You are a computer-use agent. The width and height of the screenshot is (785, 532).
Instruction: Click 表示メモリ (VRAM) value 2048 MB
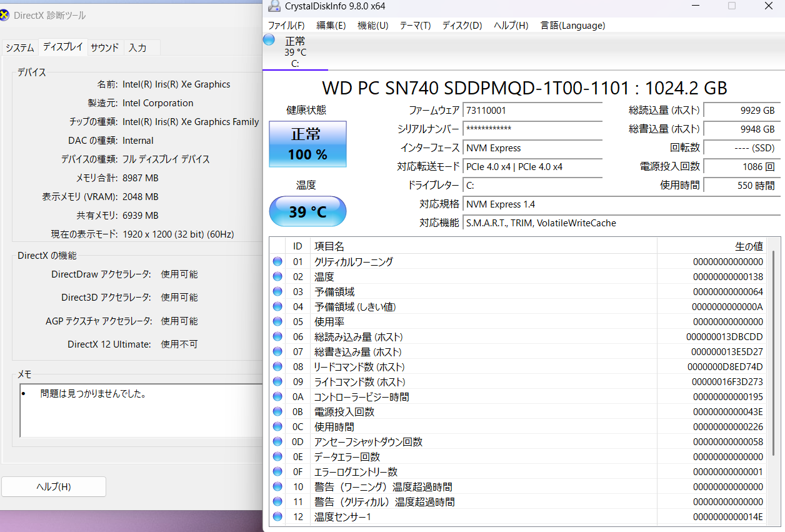click(141, 197)
